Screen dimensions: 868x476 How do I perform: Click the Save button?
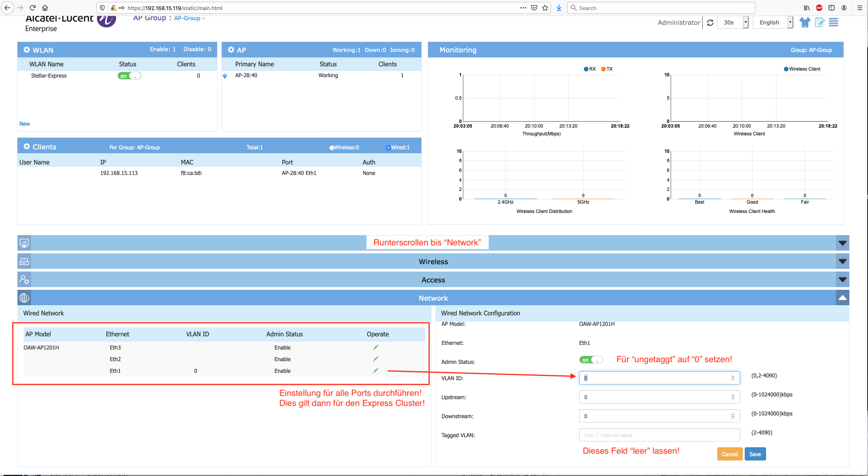(x=755, y=454)
